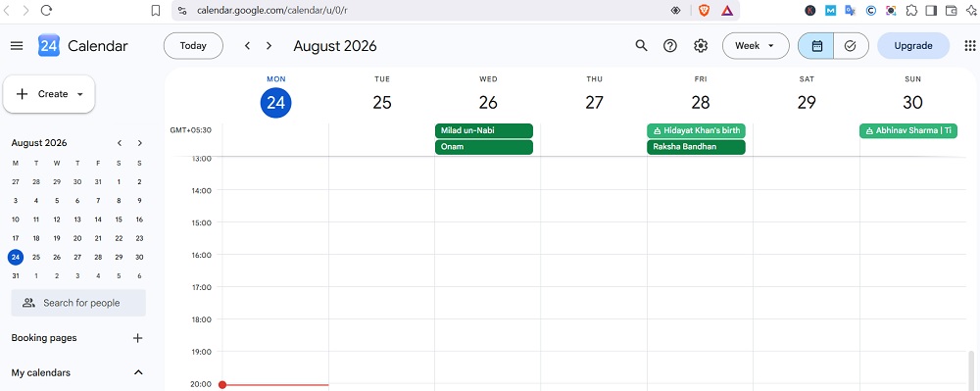Go to previous week in header
Viewport: 980px width, 391px height.
coord(248,46)
